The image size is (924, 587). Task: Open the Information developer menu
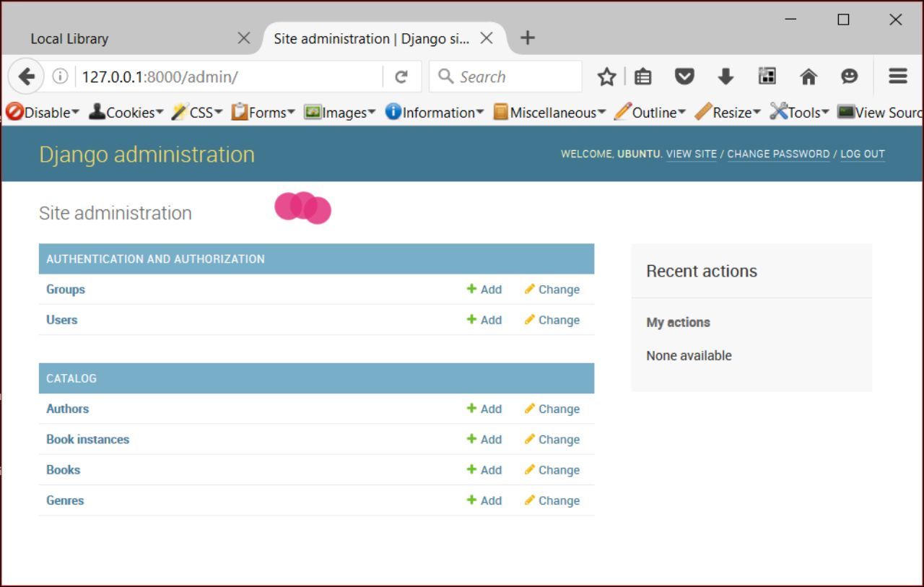[x=435, y=113]
